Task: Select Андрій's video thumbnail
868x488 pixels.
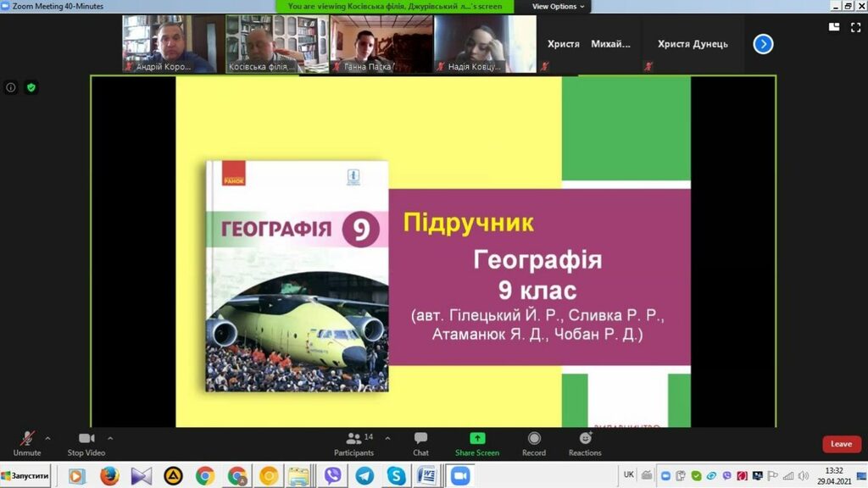Action: [x=172, y=43]
